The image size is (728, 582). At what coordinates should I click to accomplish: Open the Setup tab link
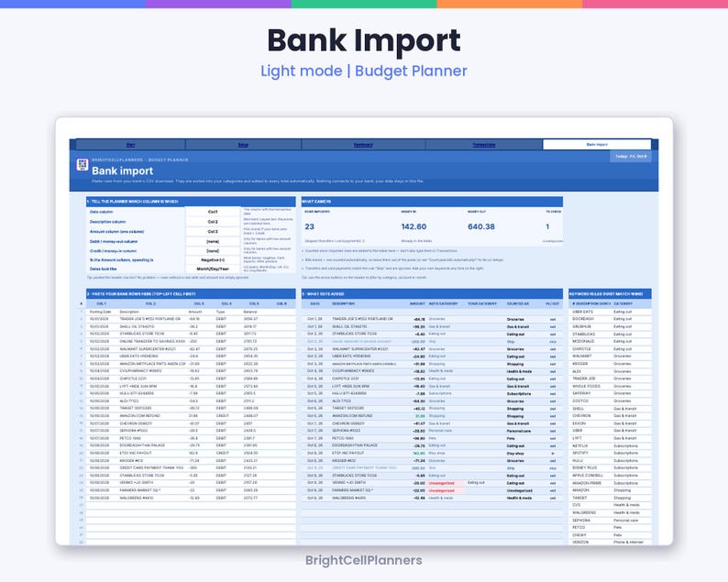[x=243, y=145]
